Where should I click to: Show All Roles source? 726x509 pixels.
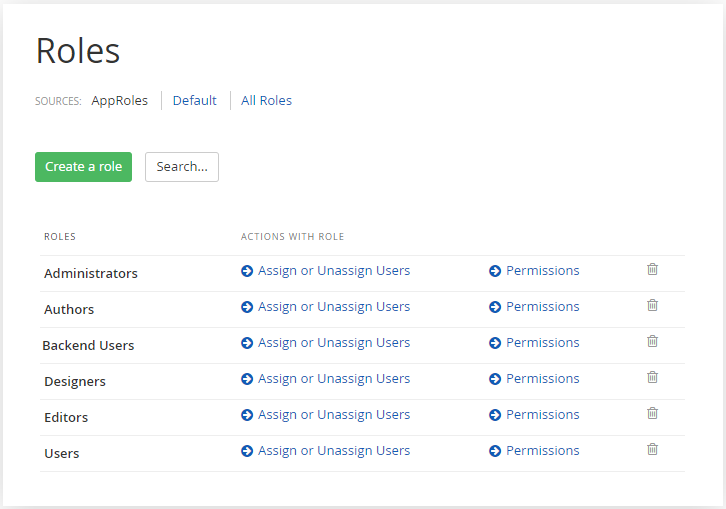tap(266, 101)
